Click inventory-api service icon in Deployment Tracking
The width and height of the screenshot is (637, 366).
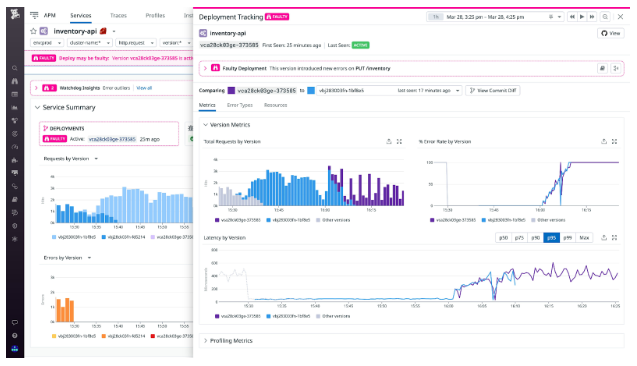click(203, 33)
